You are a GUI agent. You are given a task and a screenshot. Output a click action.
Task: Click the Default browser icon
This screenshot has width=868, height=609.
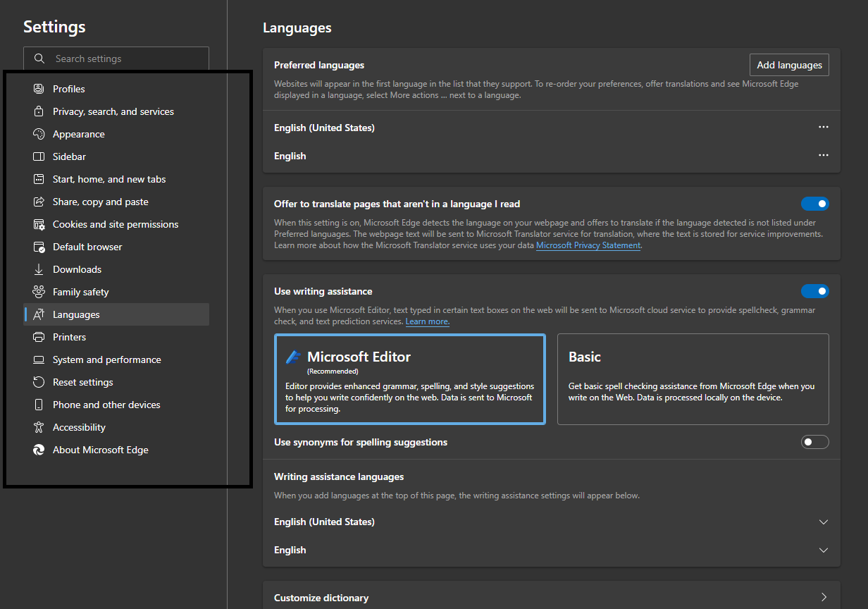click(39, 247)
